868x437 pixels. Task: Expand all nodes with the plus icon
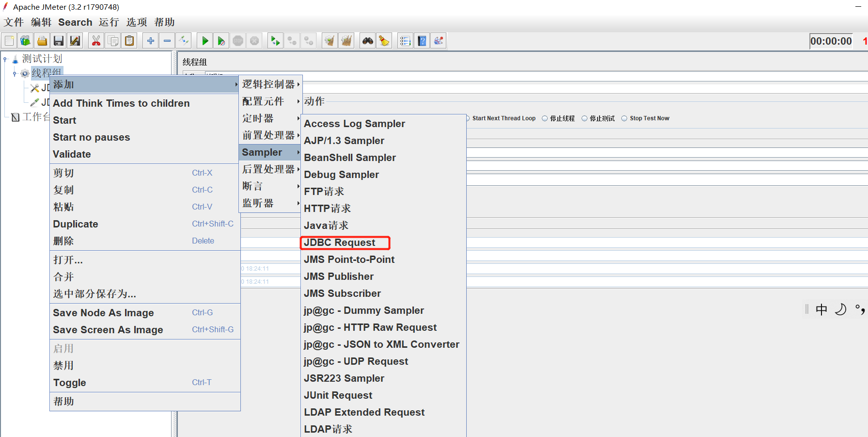[151, 41]
